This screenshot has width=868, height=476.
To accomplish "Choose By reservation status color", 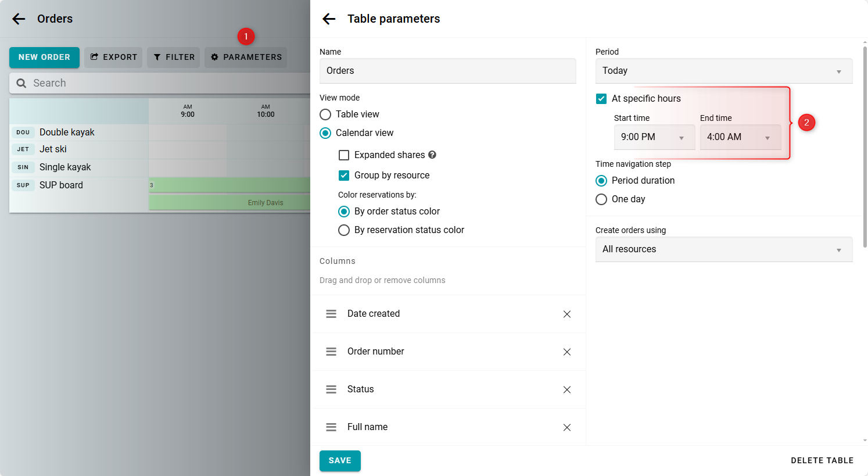I will 344,230.
